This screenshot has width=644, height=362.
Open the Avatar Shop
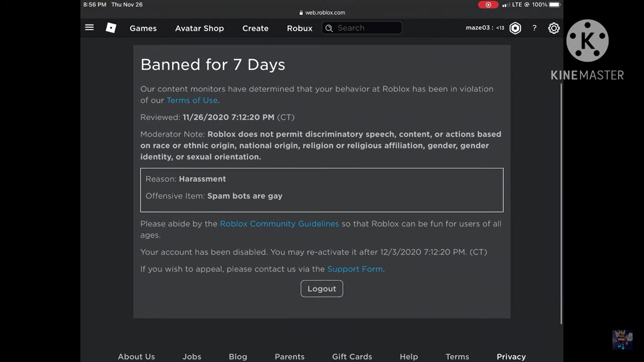pyautogui.click(x=200, y=28)
